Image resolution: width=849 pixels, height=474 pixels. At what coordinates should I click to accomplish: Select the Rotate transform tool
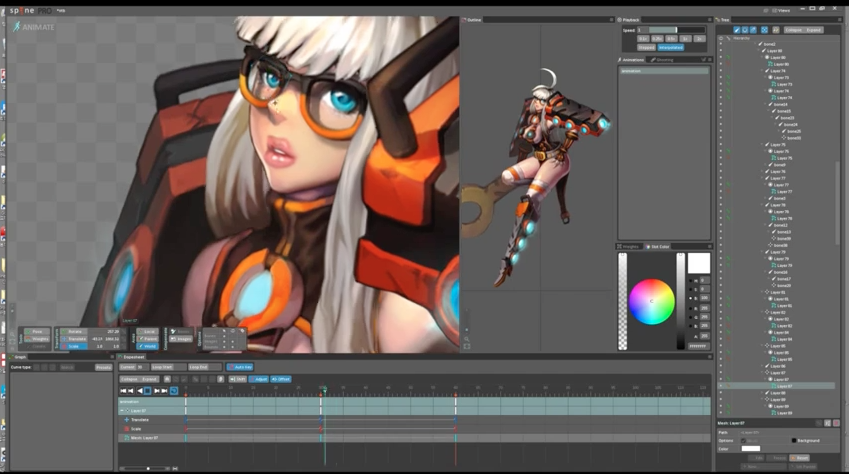[74, 332]
